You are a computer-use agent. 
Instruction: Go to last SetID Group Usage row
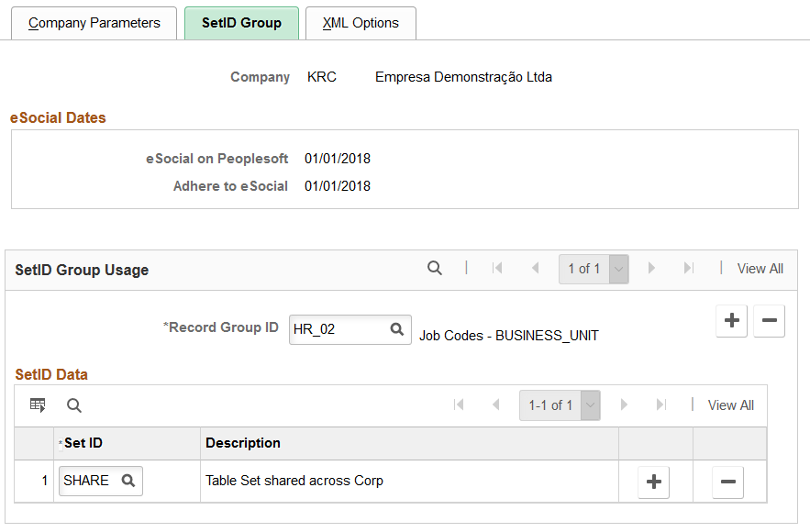coord(688,268)
